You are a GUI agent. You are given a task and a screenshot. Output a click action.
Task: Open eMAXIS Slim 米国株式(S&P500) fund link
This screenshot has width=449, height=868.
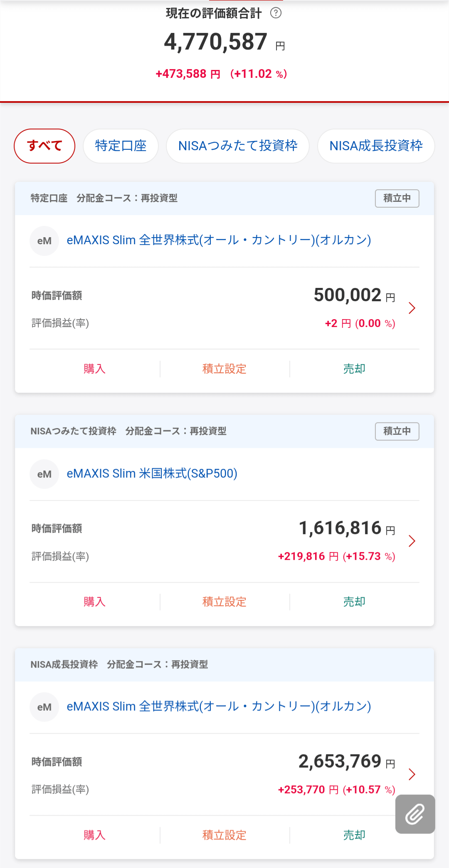(x=152, y=474)
